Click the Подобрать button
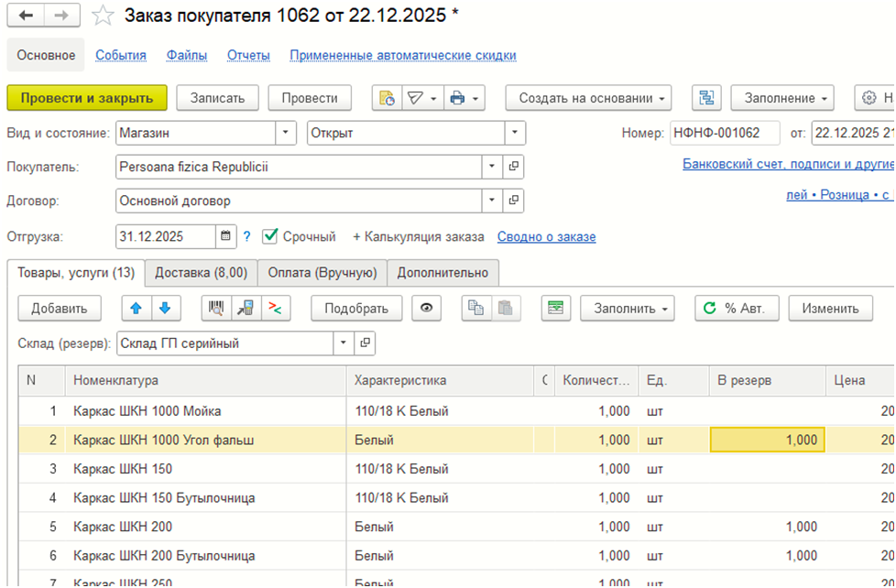896x588 pixels. [356, 309]
